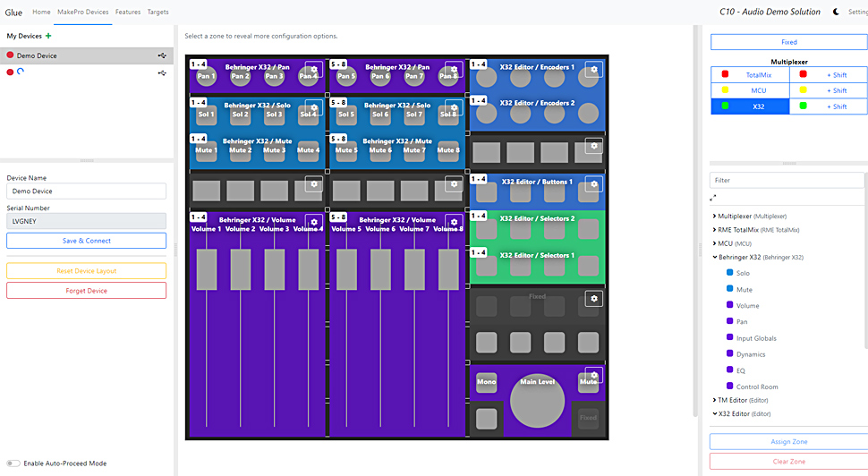The image size is (868, 476).
Task: Select the X32 + Shift entry
Action: click(829, 106)
